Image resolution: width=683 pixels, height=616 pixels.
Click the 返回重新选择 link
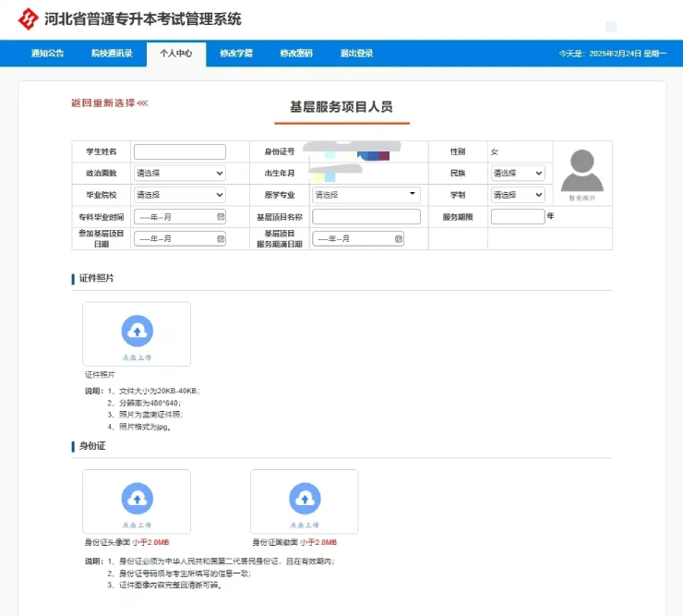click(109, 103)
